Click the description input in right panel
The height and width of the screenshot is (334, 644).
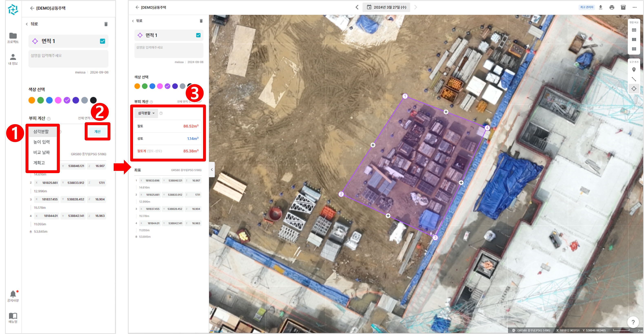click(169, 50)
